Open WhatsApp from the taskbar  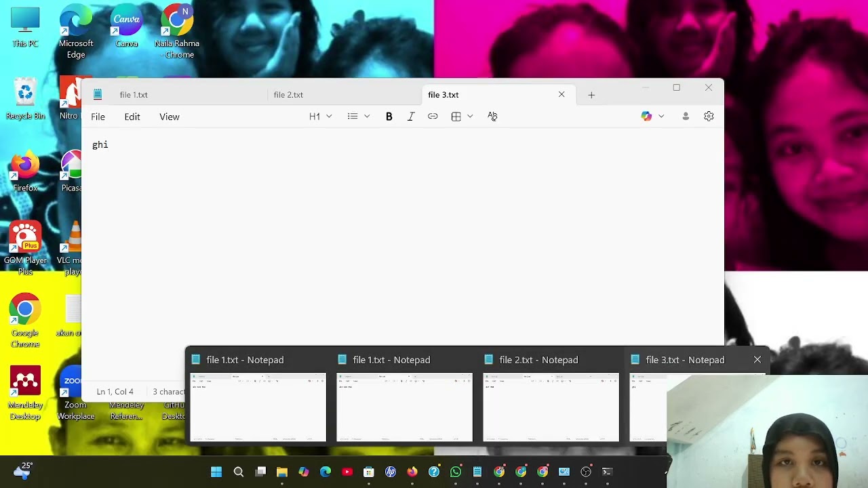tap(456, 472)
